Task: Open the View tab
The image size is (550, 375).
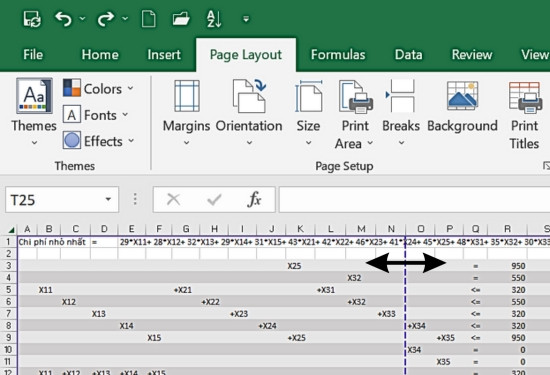Action: click(535, 55)
